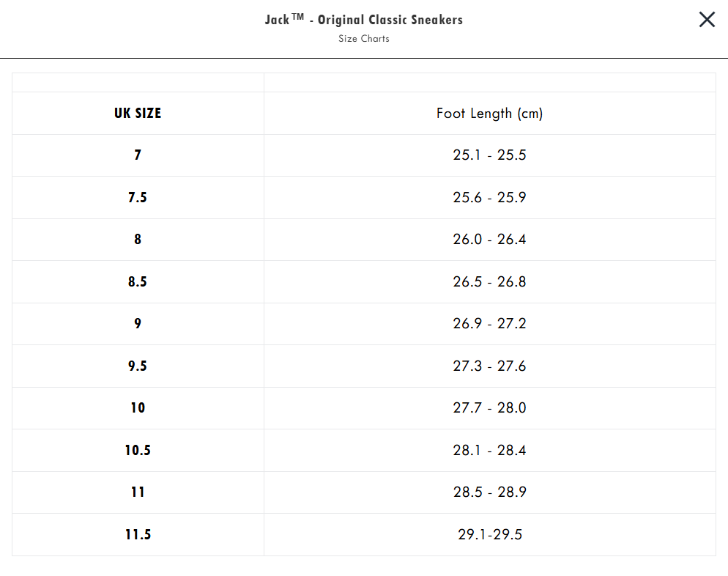Close the size chart dialog

(x=707, y=20)
